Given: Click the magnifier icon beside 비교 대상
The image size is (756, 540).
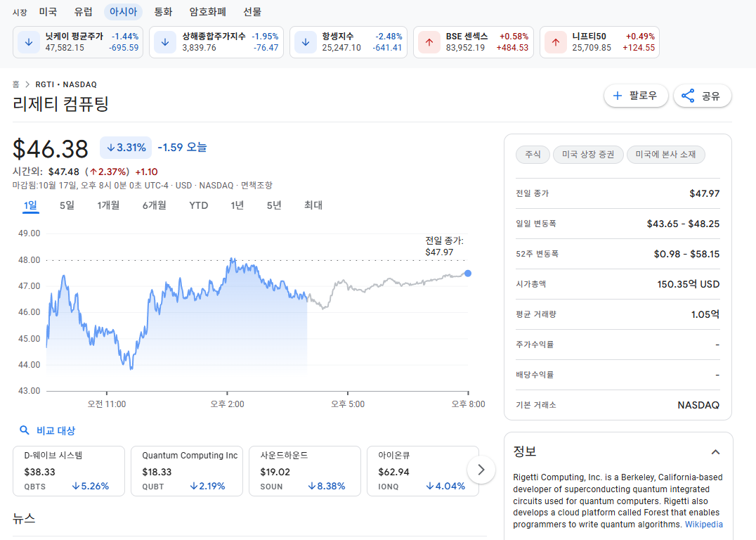Looking at the screenshot, I should (x=24, y=430).
